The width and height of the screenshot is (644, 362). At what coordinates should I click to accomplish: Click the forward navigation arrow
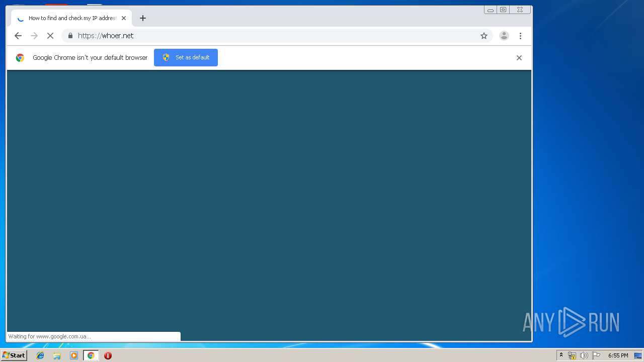[x=34, y=36]
